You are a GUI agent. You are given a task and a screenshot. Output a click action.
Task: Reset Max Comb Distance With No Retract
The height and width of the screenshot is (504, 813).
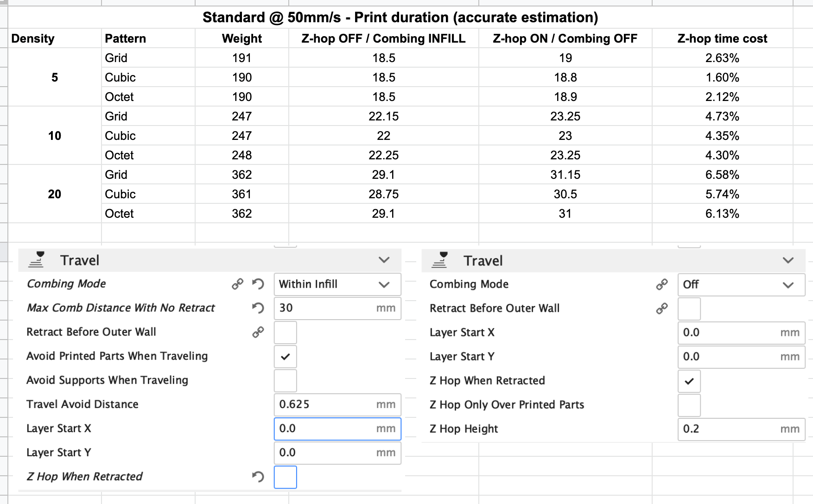click(258, 308)
